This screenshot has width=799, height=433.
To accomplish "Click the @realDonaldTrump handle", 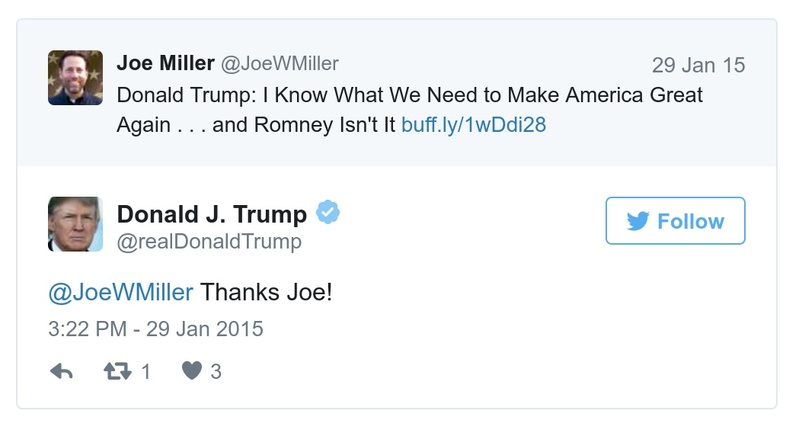I will (209, 242).
